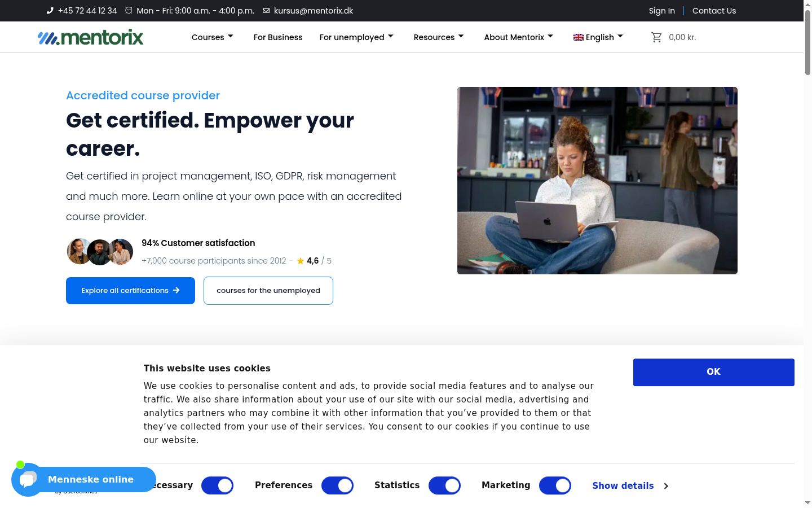812x508 pixels.
Task: Go to For Business page
Action: (278, 37)
